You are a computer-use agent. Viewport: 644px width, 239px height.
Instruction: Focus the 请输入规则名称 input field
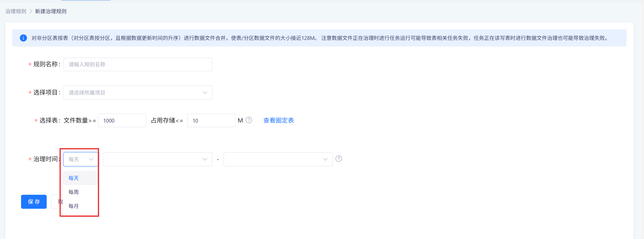(138, 64)
